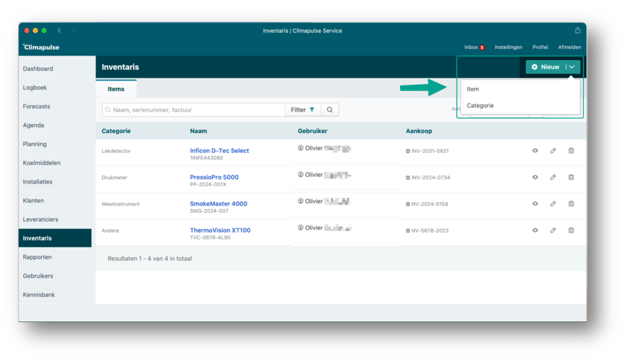
Task: Click the edit pencil for SmokeMaster 4000
Action: tap(553, 204)
